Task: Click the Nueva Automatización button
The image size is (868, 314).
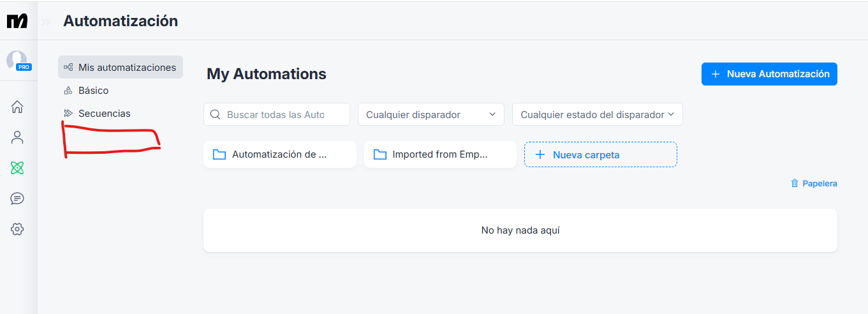Action: [769, 74]
